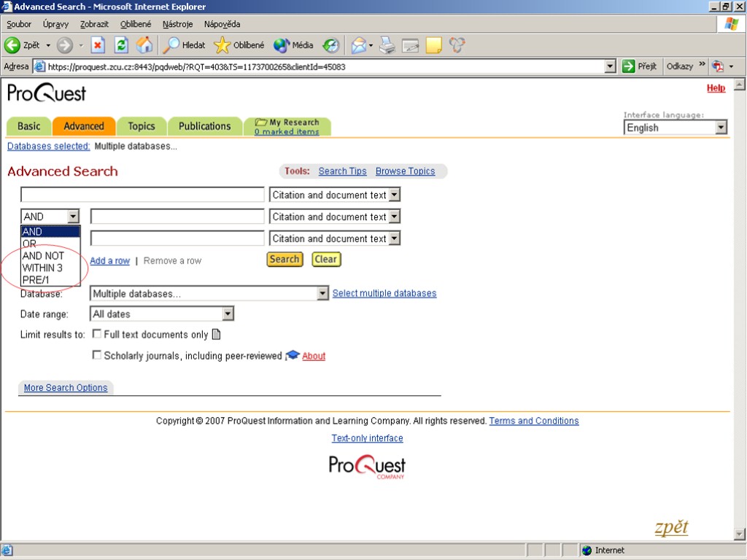Open the AND operator dropdown arrow

click(x=73, y=217)
